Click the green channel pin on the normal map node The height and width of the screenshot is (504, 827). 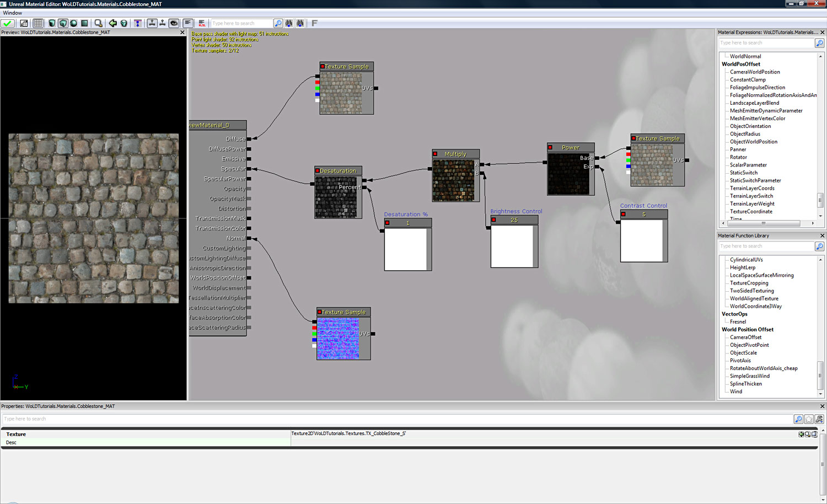tap(314, 333)
